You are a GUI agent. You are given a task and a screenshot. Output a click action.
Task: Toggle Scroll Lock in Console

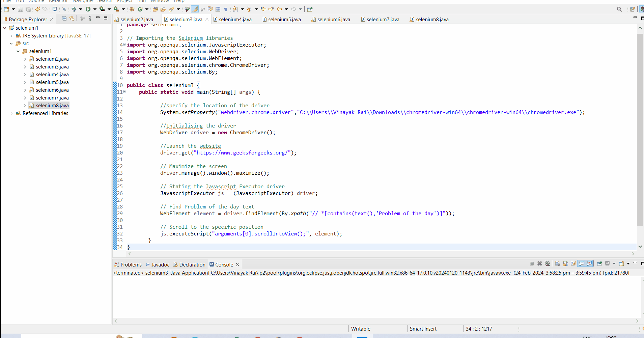pyautogui.click(x=565, y=263)
